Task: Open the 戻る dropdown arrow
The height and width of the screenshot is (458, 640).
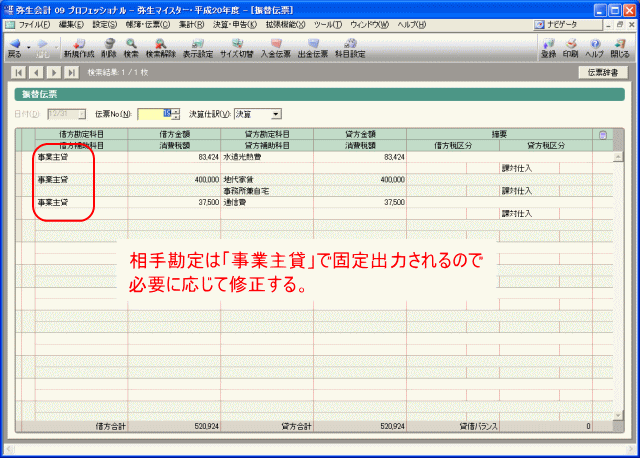Action: 29,48
